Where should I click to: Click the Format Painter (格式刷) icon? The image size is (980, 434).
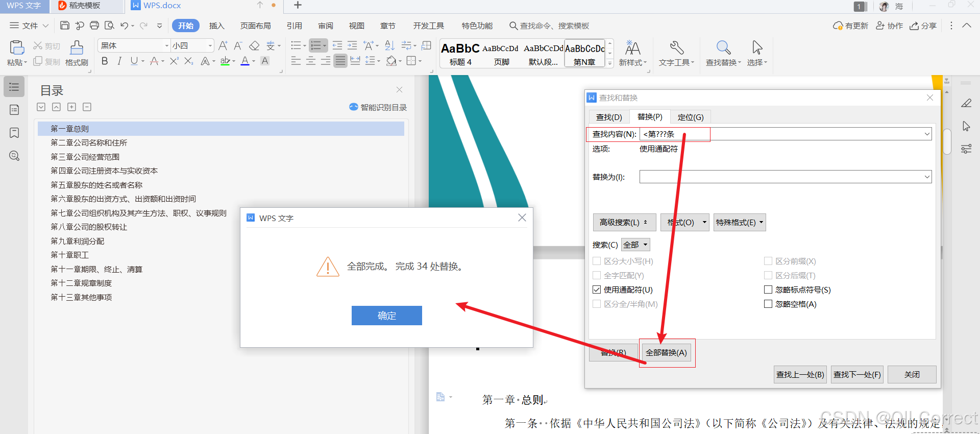pos(77,47)
